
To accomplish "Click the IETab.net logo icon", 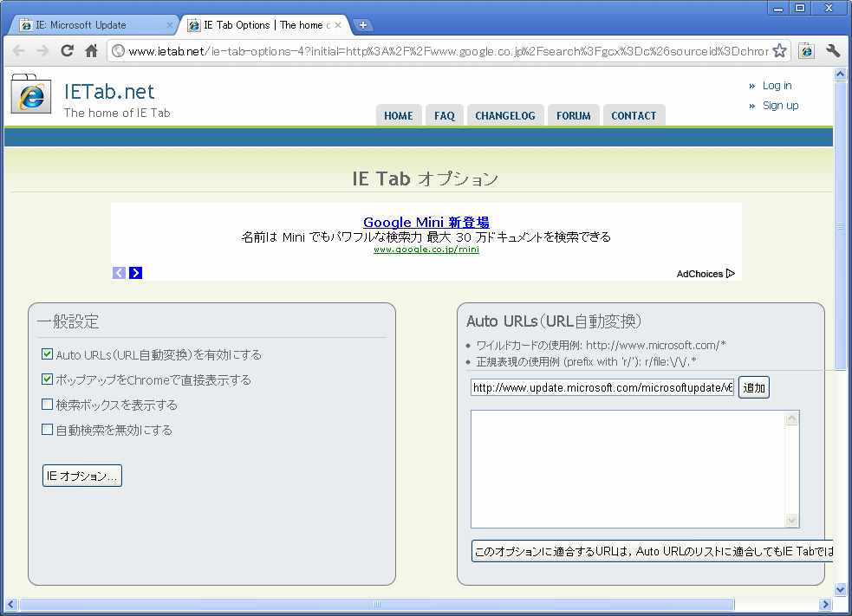I will [31, 94].
